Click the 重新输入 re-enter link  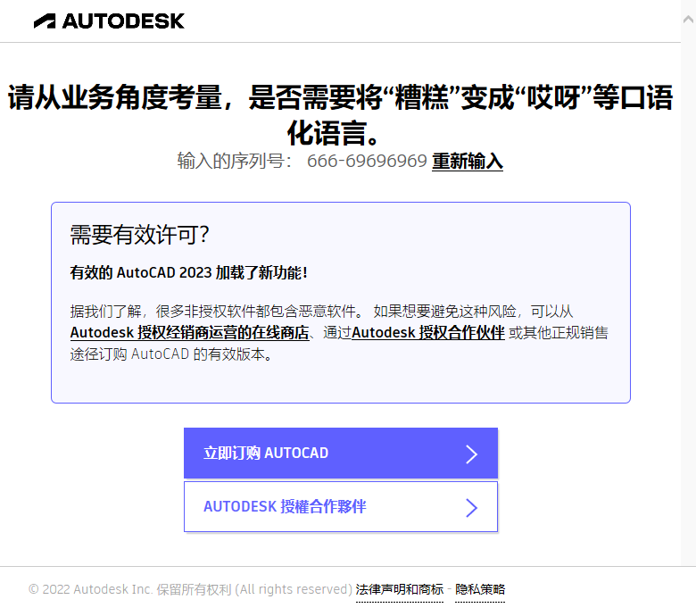click(468, 161)
